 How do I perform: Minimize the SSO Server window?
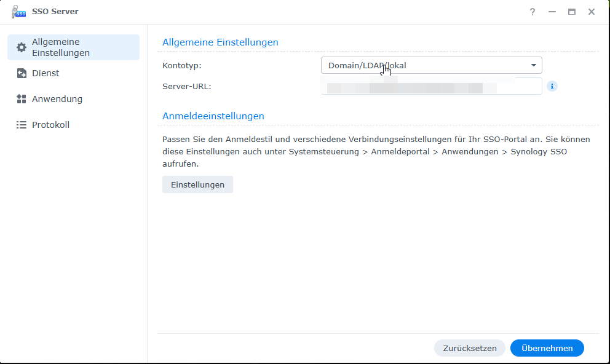point(552,12)
